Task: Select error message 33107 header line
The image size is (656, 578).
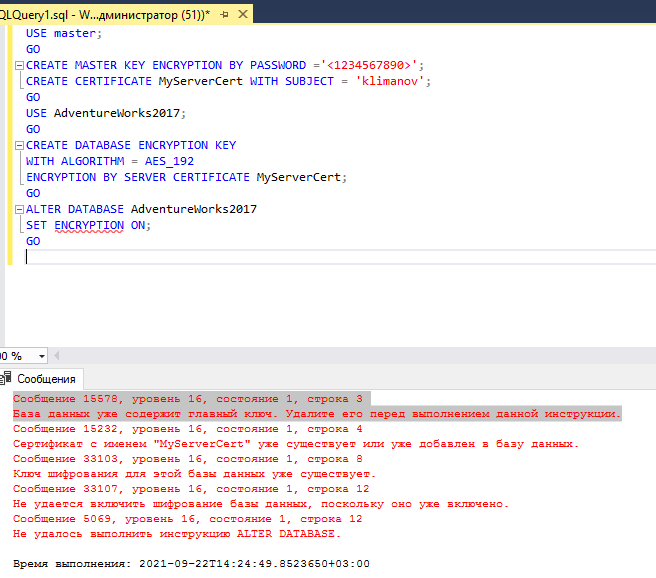Action: point(191,489)
